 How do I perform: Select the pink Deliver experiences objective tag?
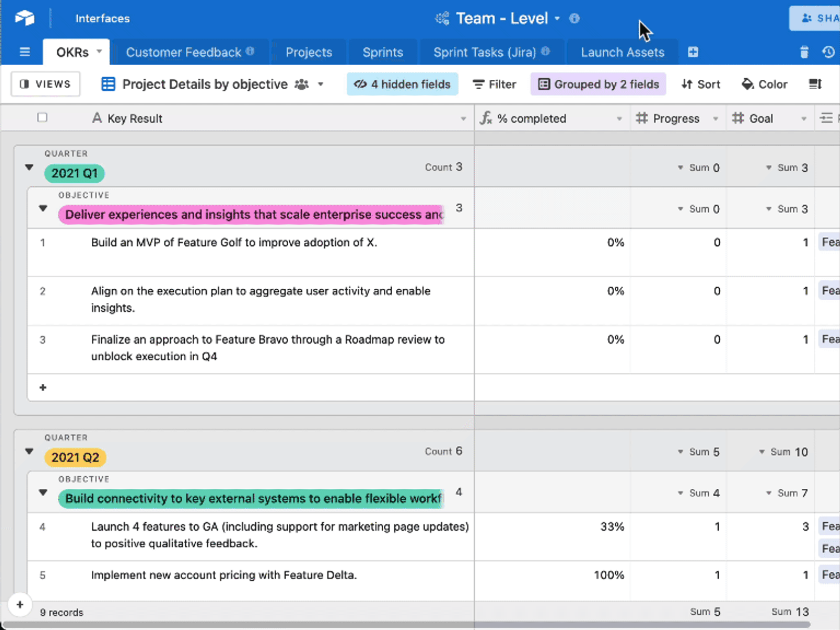coord(251,214)
